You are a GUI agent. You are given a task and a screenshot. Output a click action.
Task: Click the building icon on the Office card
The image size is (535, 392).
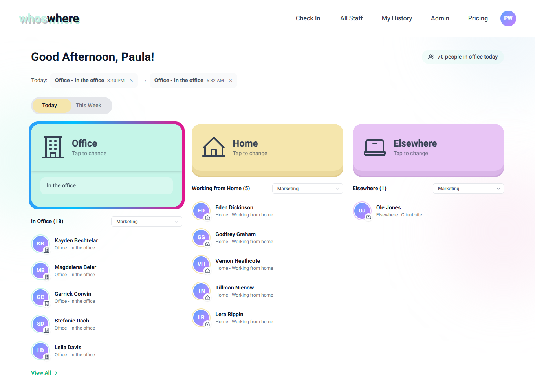click(x=53, y=147)
